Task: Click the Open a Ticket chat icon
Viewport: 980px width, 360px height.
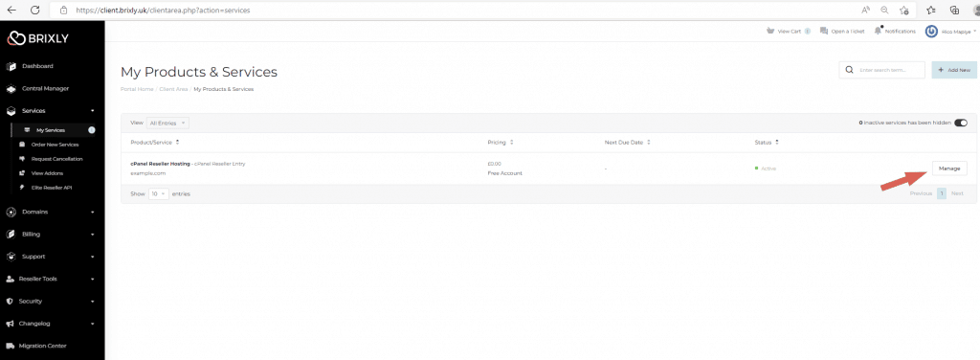Action: [x=824, y=31]
